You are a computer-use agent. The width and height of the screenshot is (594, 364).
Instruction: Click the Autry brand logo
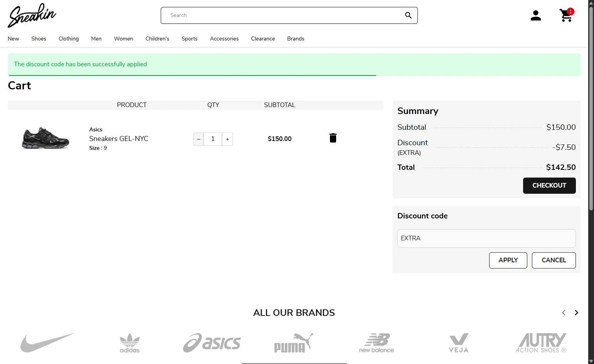[x=541, y=343]
